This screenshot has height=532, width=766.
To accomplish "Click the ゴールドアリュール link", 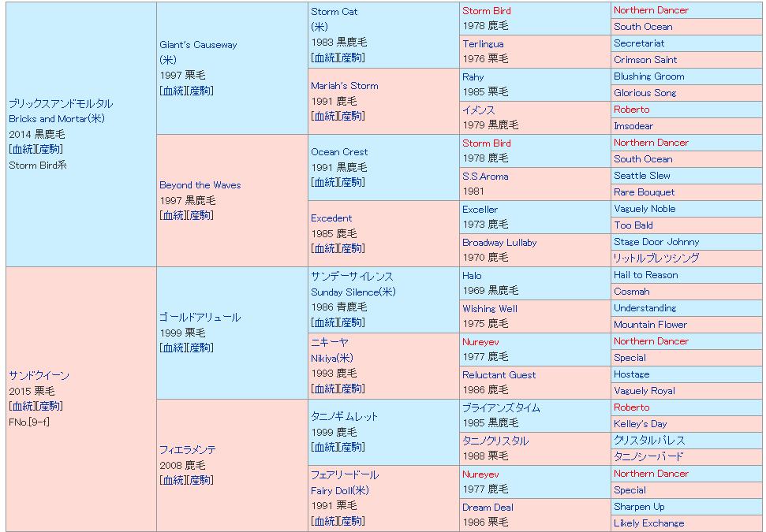I will tap(200, 318).
